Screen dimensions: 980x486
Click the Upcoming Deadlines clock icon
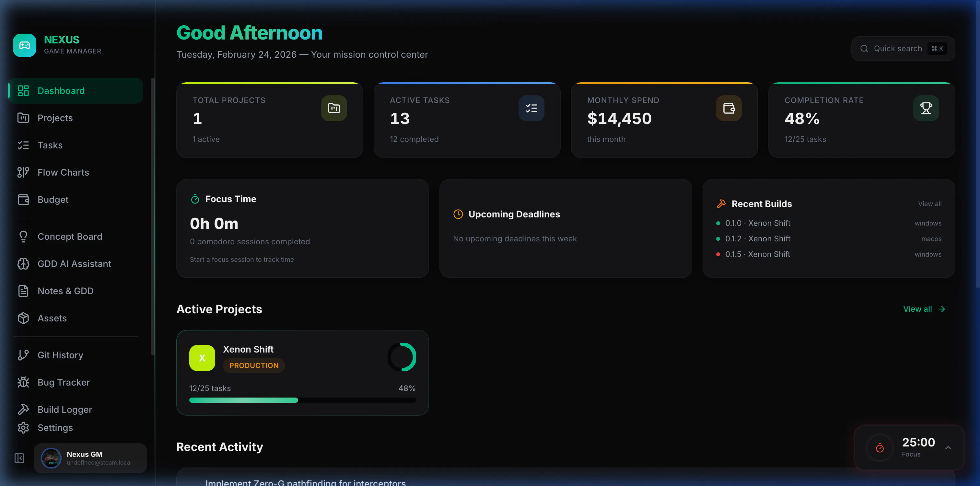pyautogui.click(x=458, y=214)
